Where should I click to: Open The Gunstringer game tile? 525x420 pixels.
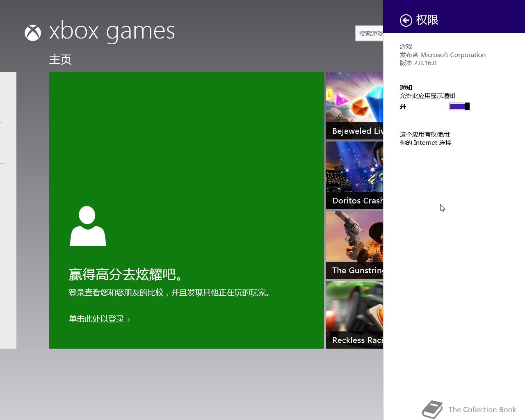pyautogui.click(x=354, y=245)
